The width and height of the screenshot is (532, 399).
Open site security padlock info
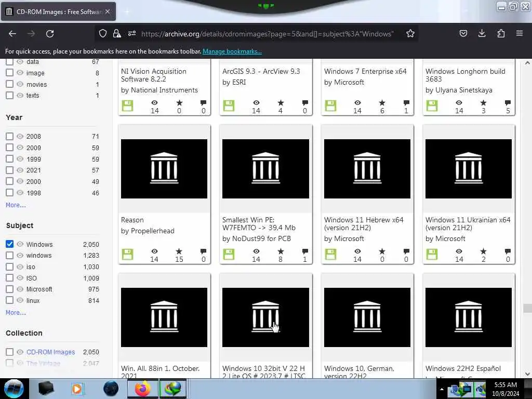[x=117, y=34]
